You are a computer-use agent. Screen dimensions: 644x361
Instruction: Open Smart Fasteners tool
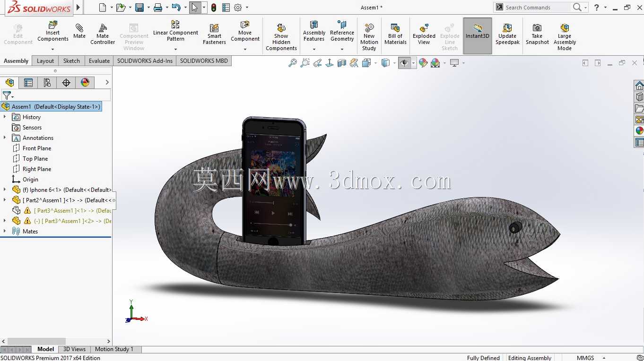(x=214, y=34)
